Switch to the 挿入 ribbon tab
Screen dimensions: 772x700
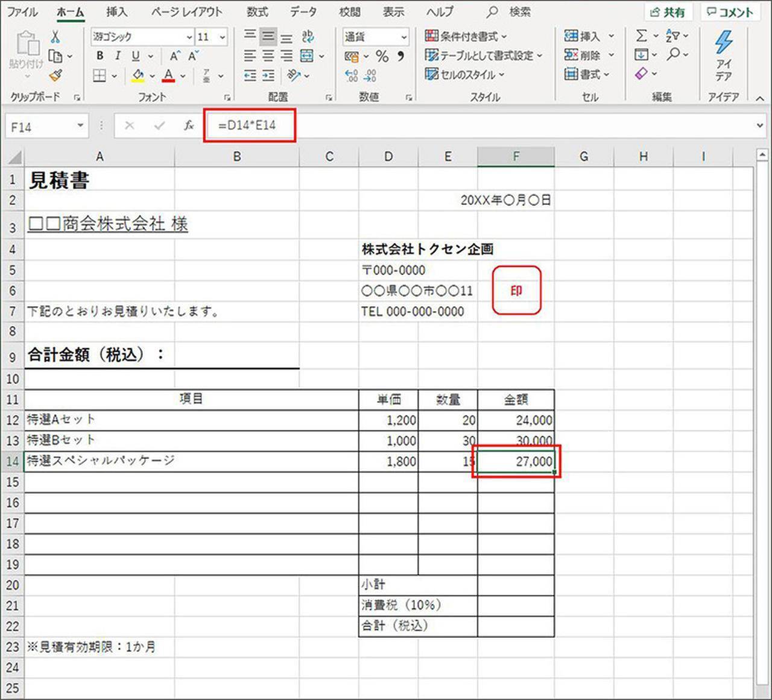(116, 12)
